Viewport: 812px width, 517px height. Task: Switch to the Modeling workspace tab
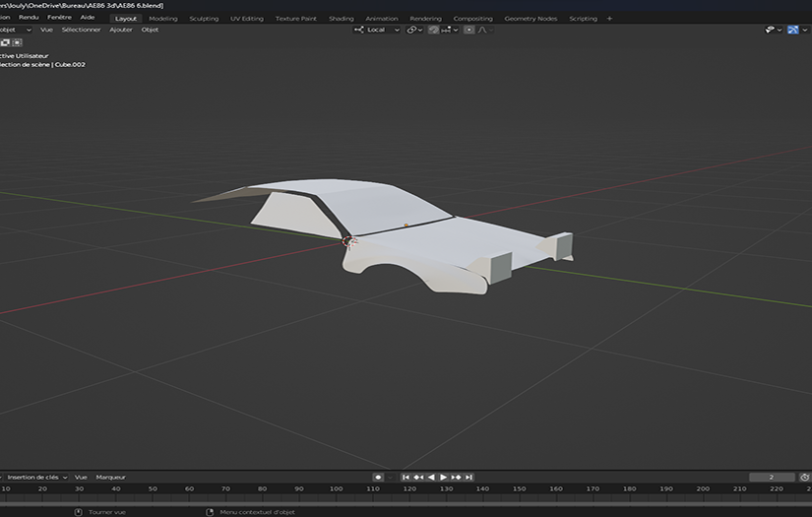163,18
